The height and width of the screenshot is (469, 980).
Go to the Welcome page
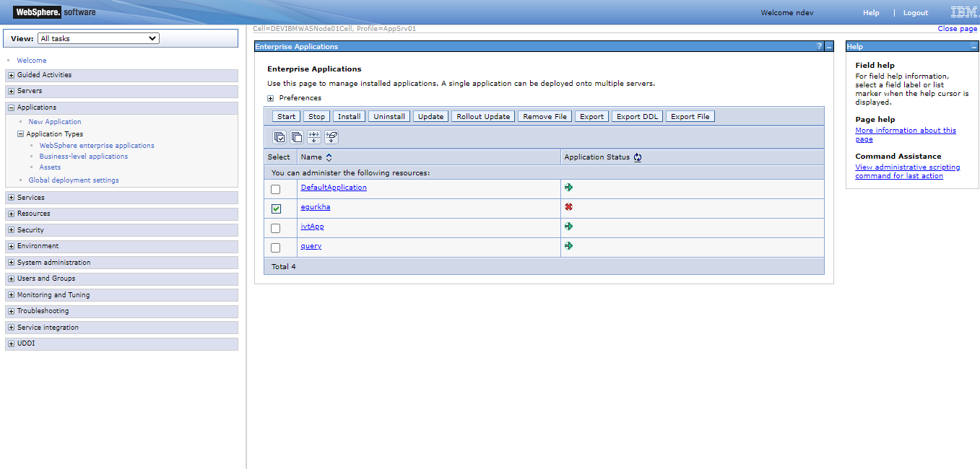pyautogui.click(x=32, y=61)
